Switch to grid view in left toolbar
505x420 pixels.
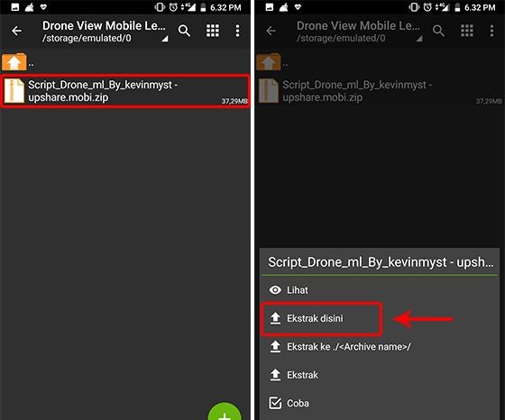coord(213,31)
